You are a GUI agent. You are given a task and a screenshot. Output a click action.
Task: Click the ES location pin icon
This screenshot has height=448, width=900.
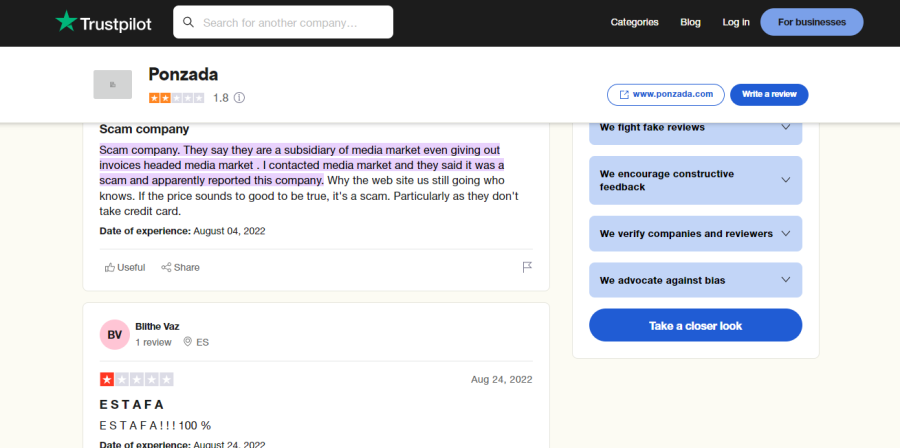187,342
